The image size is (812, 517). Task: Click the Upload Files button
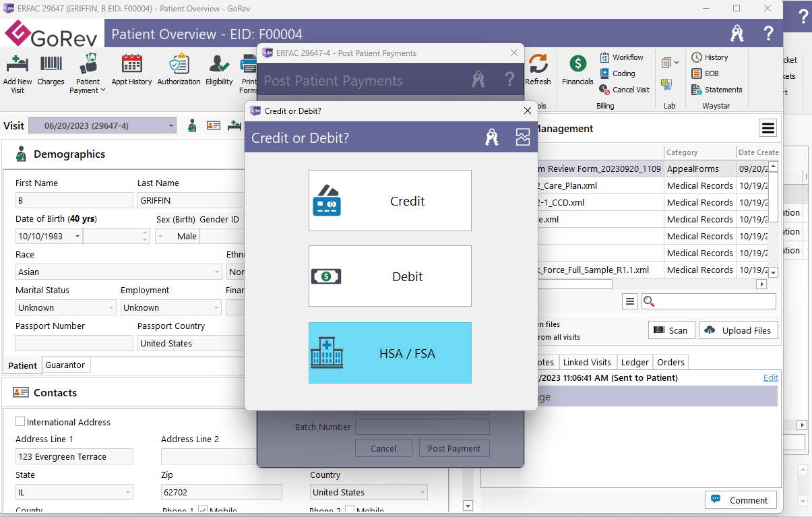[739, 330]
